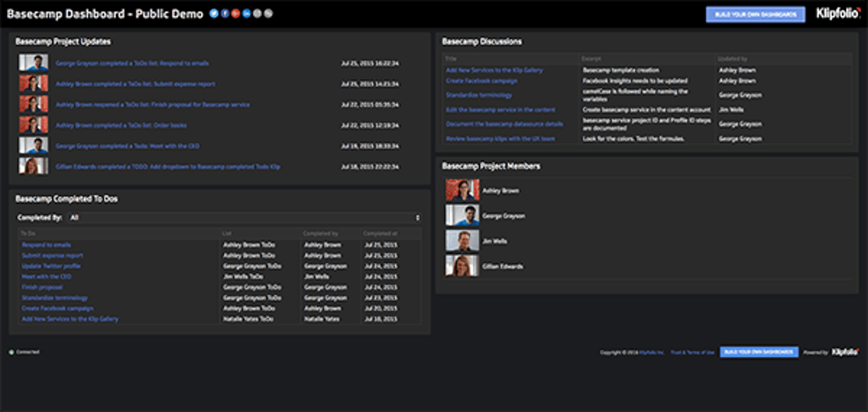Click the header Build Your Own Dashboards button
Image resolution: width=868 pixels, height=412 pixels.
[x=755, y=14]
